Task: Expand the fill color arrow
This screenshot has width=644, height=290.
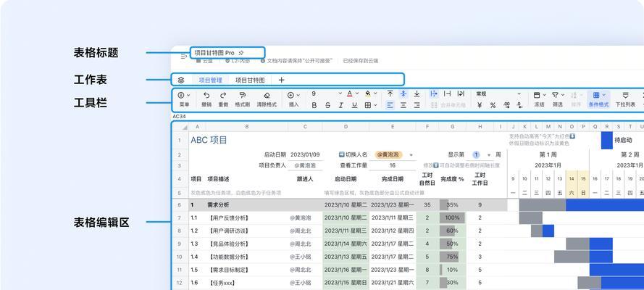Action: [375, 94]
